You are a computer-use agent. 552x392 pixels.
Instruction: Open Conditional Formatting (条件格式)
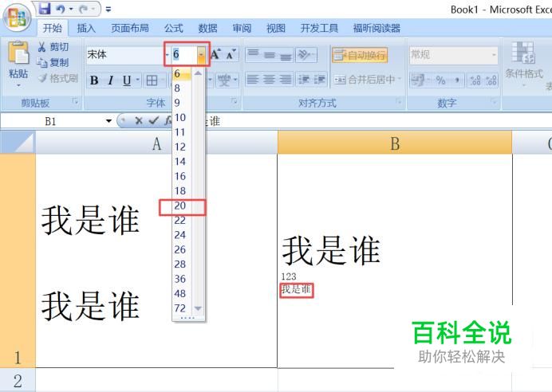coord(523,63)
